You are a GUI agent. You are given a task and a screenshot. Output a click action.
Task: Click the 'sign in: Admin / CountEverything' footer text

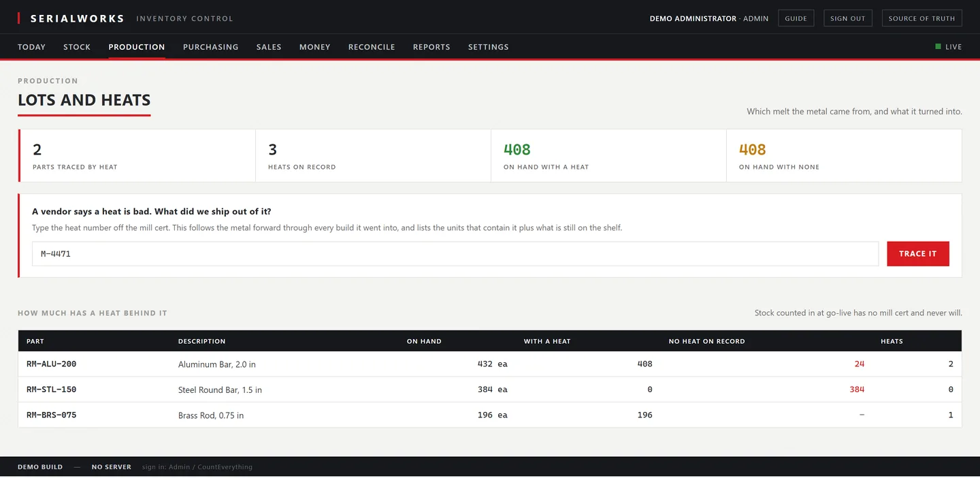click(197, 467)
